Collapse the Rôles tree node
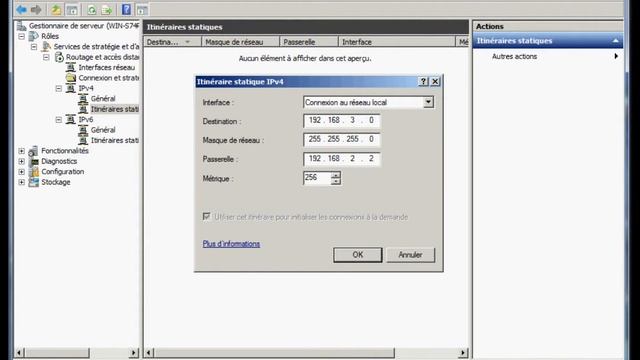This screenshot has width=640, height=360. coord(22,36)
